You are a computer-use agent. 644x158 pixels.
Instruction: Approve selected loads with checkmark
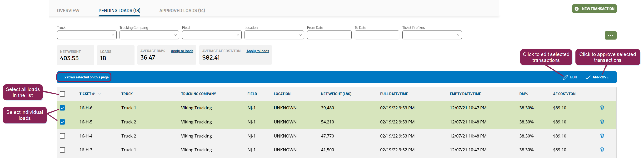(x=588, y=77)
